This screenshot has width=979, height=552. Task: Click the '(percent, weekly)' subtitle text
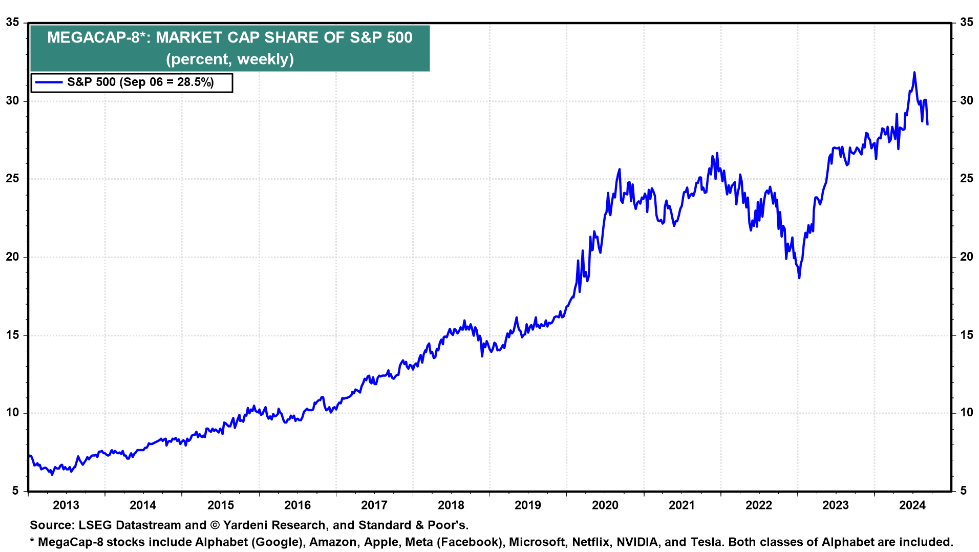230,59
